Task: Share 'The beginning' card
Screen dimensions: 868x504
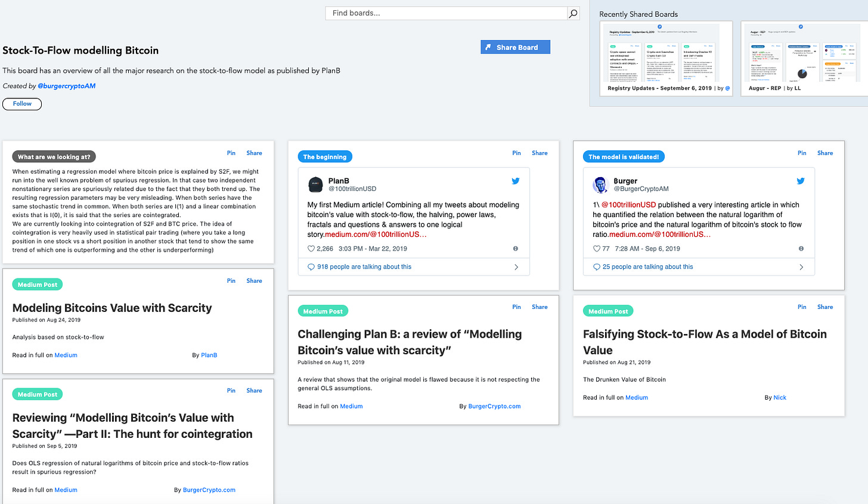Action: 540,153
